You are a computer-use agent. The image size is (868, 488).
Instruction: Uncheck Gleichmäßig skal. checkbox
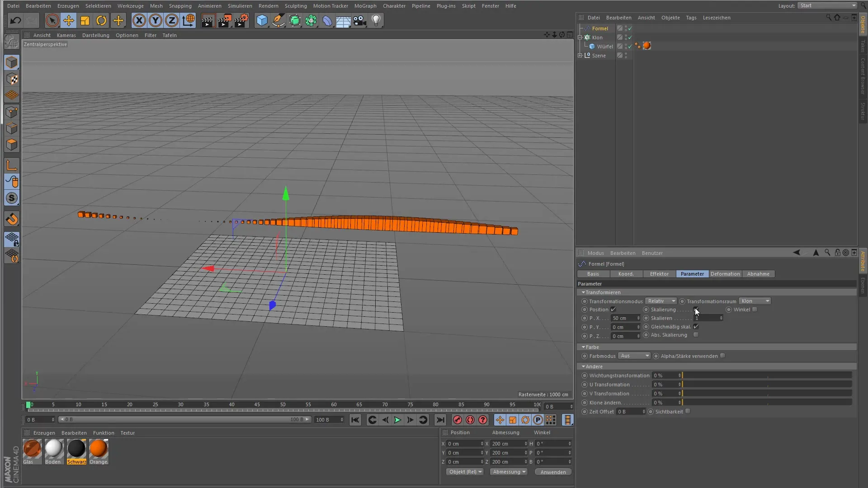(696, 327)
